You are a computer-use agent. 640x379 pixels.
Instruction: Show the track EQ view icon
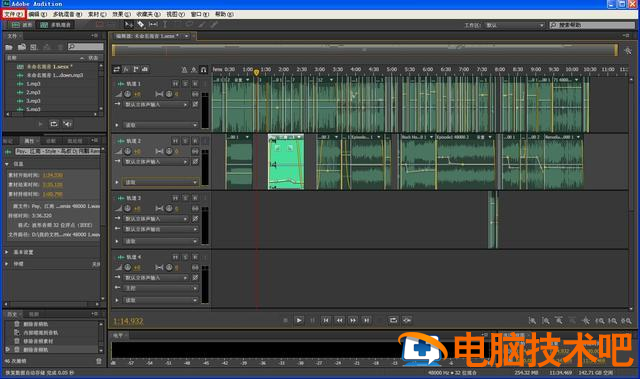pos(145,69)
